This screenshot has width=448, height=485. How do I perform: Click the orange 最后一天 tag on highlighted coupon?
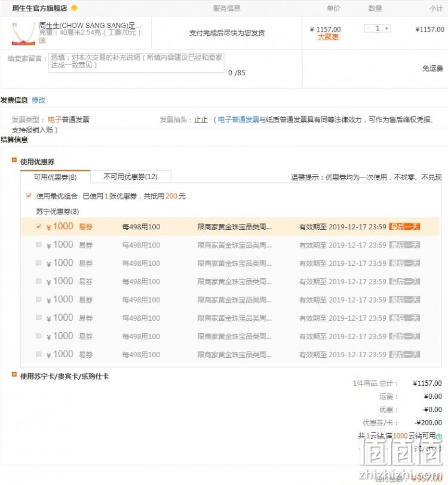click(x=404, y=227)
